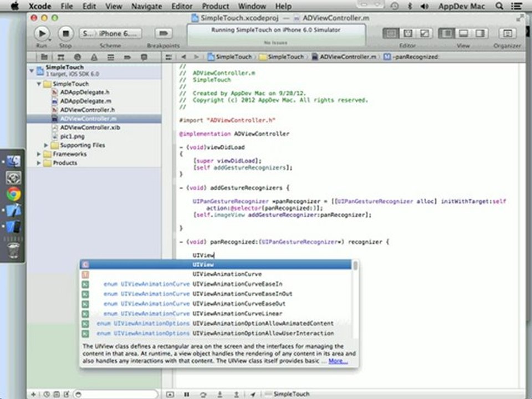Expand the Frameworks folder
The height and width of the screenshot is (399, 532).
(x=39, y=154)
